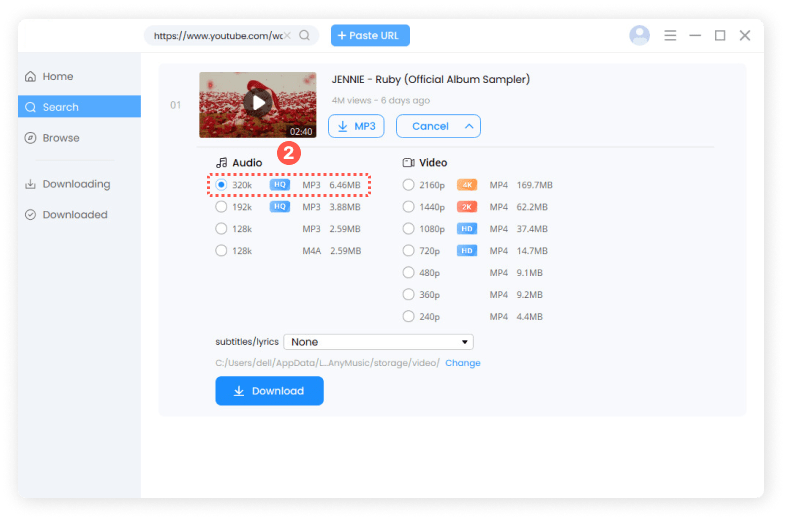Image resolution: width=786 pixels, height=520 pixels.
Task: Open the subtitles/lyrics None dropdown
Action: pyautogui.click(x=378, y=341)
